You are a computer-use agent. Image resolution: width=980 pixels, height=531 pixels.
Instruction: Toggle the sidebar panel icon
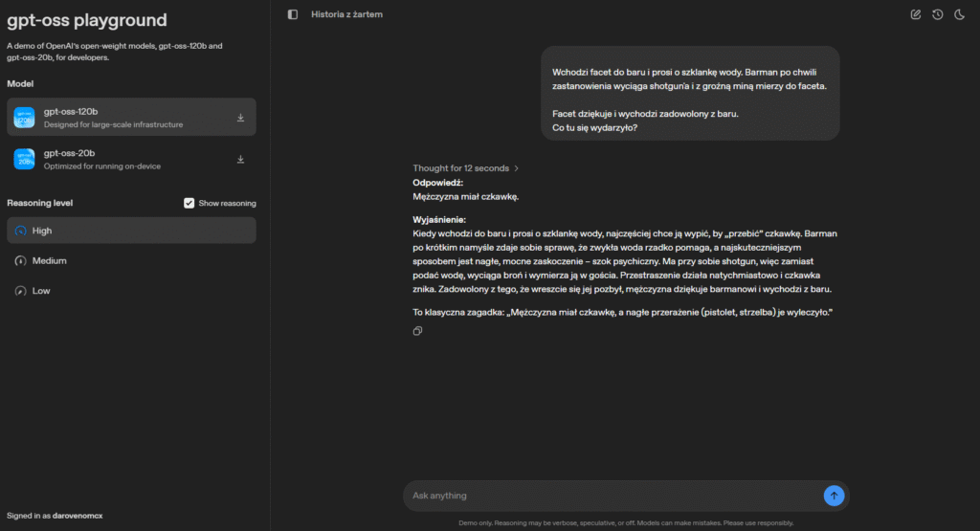pos(293,14)
